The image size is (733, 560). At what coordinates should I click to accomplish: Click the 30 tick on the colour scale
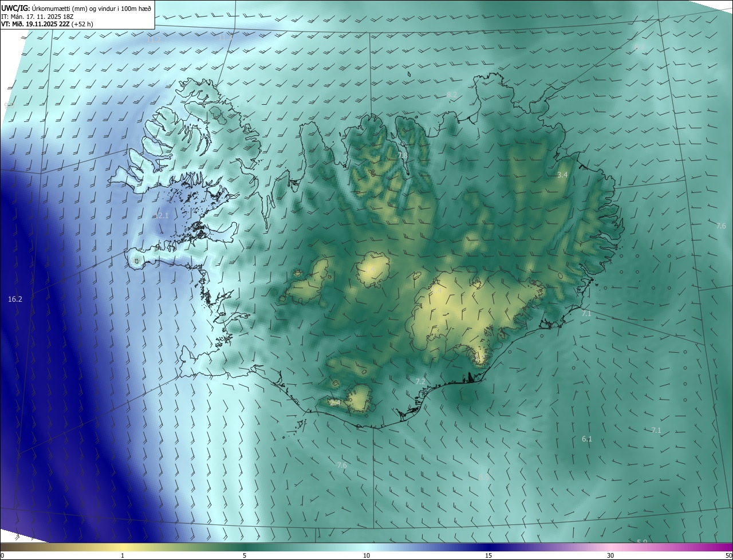click(x=610, y=555)
